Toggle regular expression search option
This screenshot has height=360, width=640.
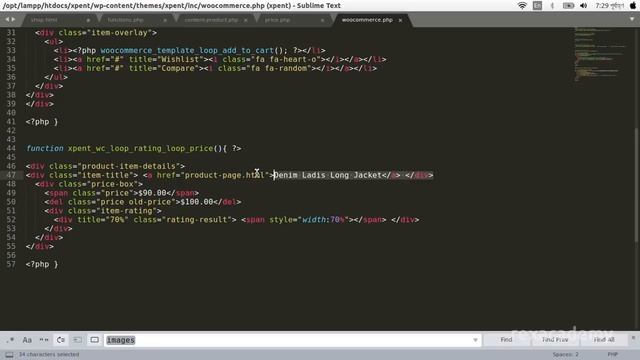point(11,340)
